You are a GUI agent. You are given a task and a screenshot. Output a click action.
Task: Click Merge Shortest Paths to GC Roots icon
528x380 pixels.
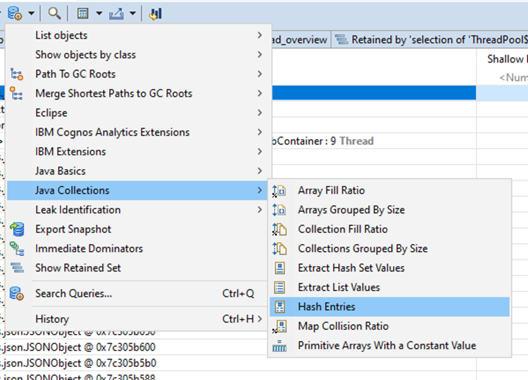16,93
